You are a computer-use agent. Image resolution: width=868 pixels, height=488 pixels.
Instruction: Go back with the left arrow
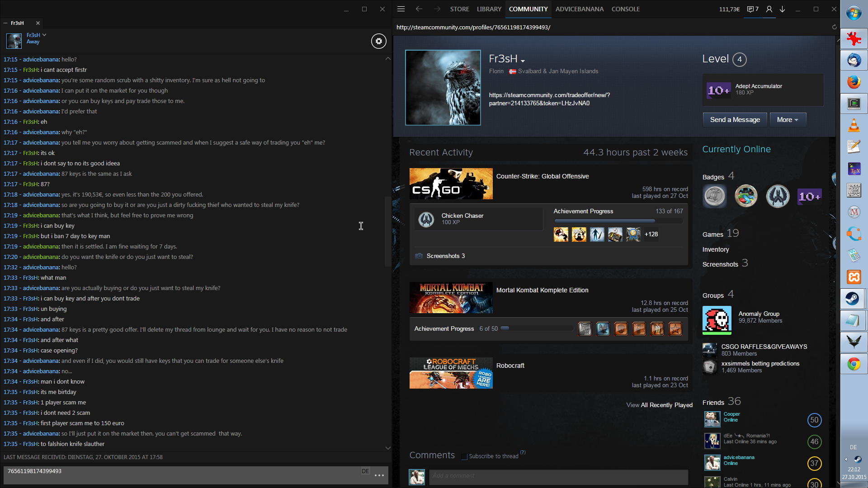click(419, 9)
